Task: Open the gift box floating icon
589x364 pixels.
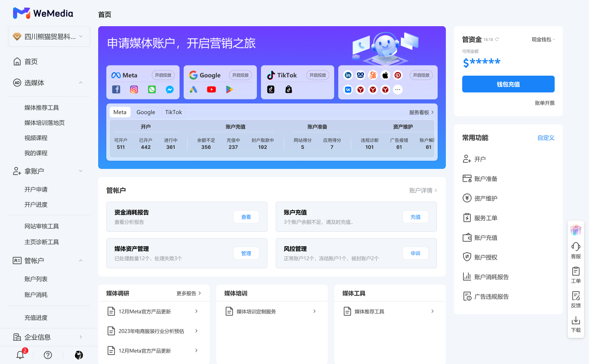Action: [576, 230]
